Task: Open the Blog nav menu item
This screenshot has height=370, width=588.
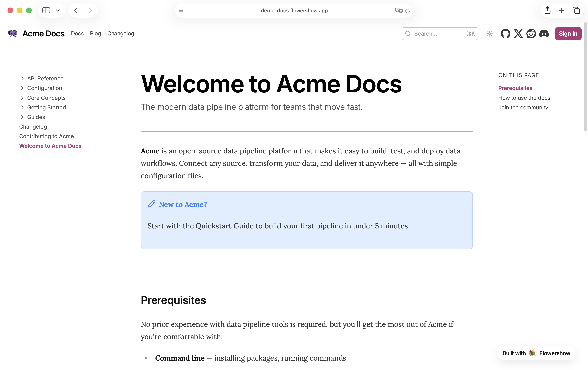Action: pos(95,33)
